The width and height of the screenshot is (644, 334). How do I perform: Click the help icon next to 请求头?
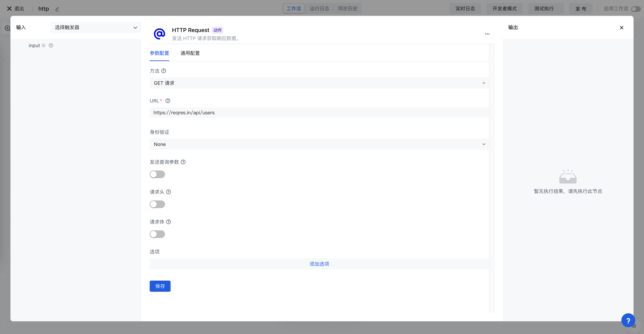[168, 192]
